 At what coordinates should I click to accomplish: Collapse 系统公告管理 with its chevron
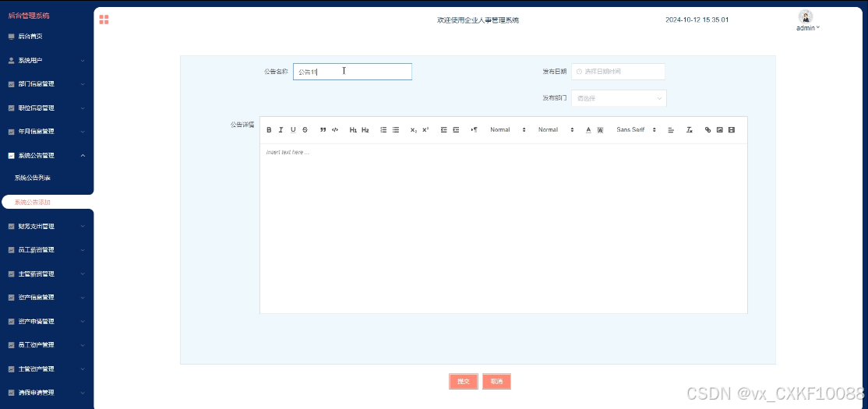(83, 156)
